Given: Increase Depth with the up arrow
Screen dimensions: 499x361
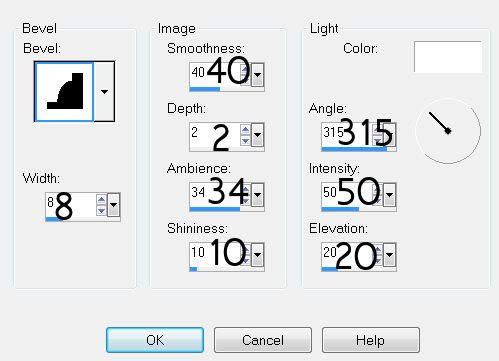Looking at the screenshot, I should click(x=245, y=130).
